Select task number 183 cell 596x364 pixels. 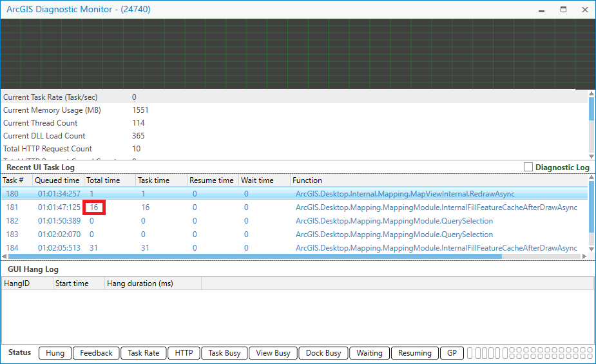point(12,235)
